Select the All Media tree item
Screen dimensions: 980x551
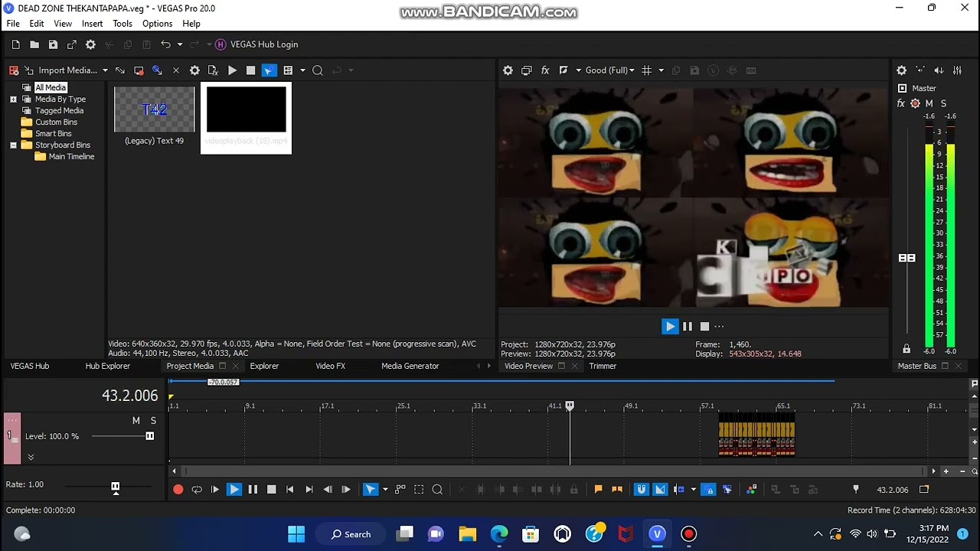point(51,87)
